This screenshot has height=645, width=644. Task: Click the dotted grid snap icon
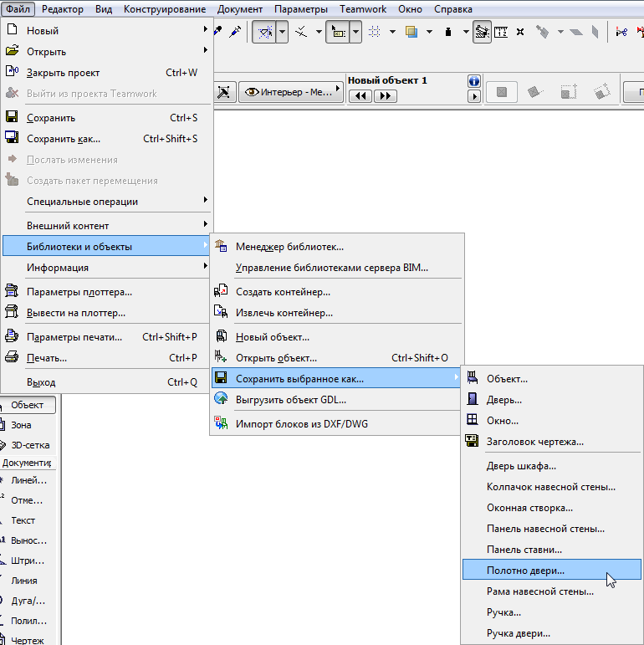(x=374, y=32)
